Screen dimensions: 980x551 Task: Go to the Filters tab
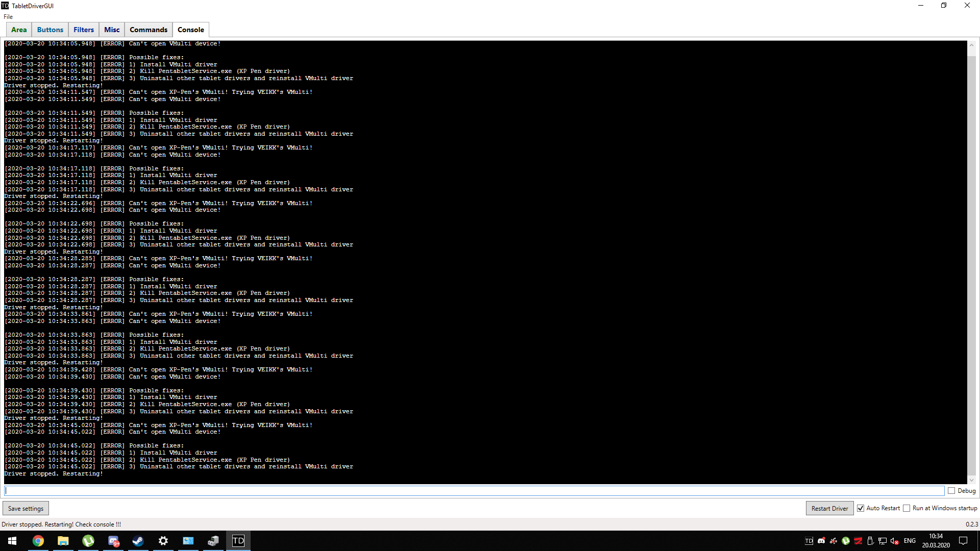[84, 30]
